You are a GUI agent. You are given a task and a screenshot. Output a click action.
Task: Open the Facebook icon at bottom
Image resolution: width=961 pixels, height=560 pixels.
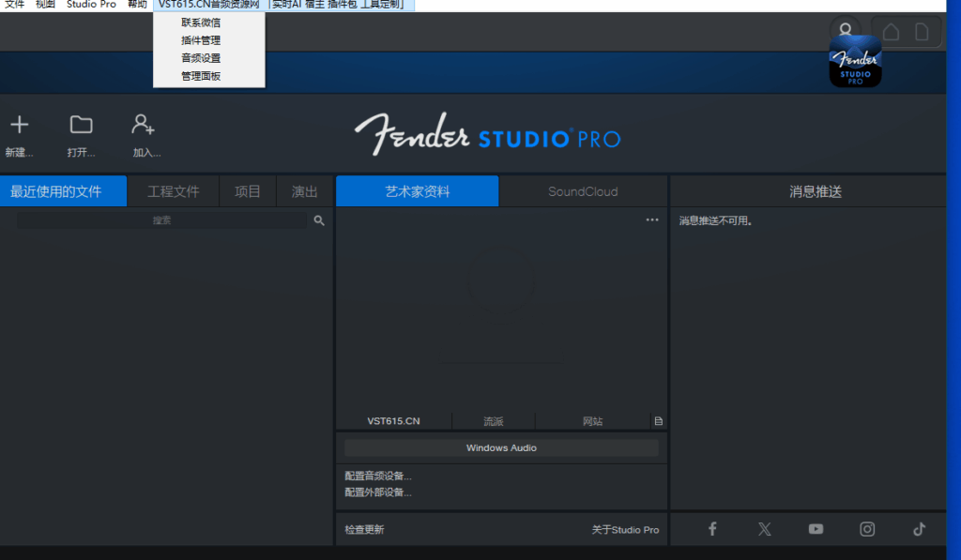coord(712,529)
